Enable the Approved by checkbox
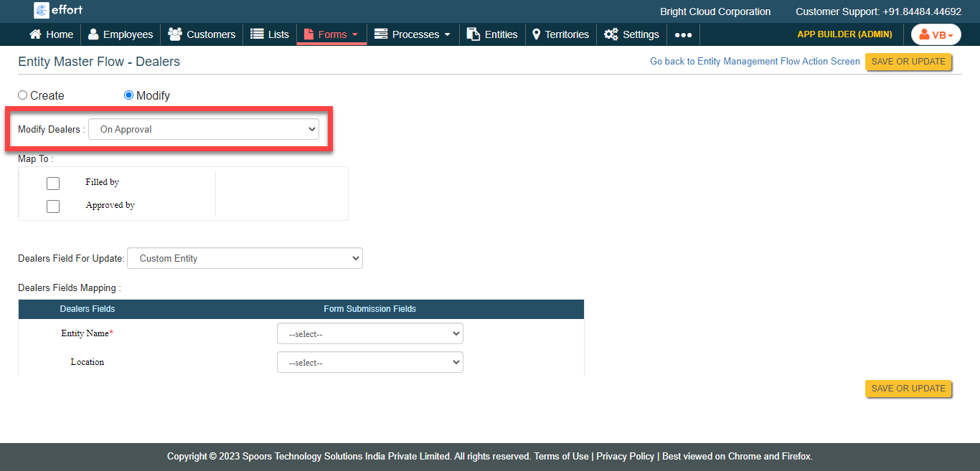 (53, 206)
